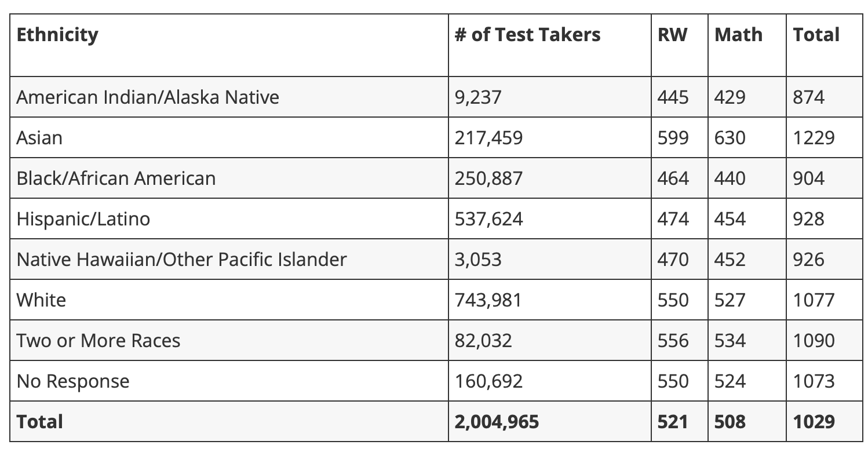868x452 pixels.
Task: Click the Ethnicity column header
Action: click(57, 35)
